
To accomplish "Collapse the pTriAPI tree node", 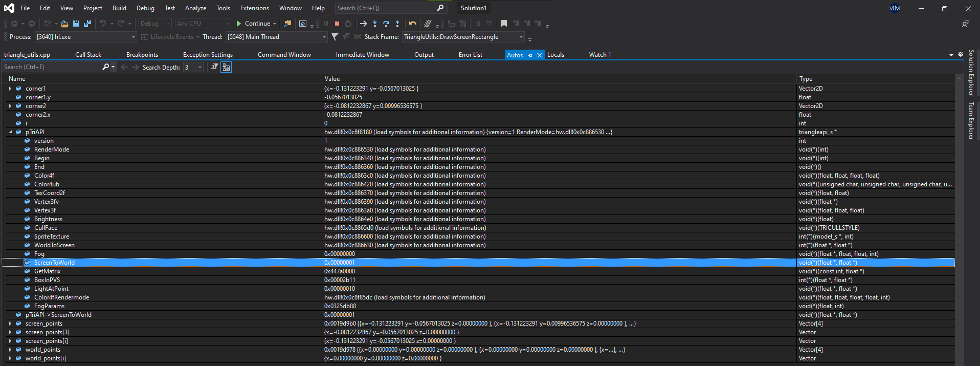I will pyautogui.click(x=10, y=132).
